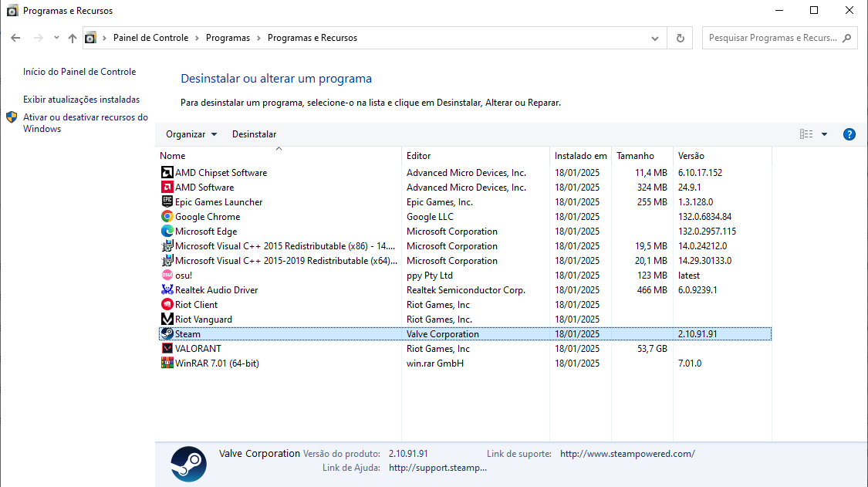Open Início do Painel de Controle link
Viewport: 868px width, 487px height.
79,72
